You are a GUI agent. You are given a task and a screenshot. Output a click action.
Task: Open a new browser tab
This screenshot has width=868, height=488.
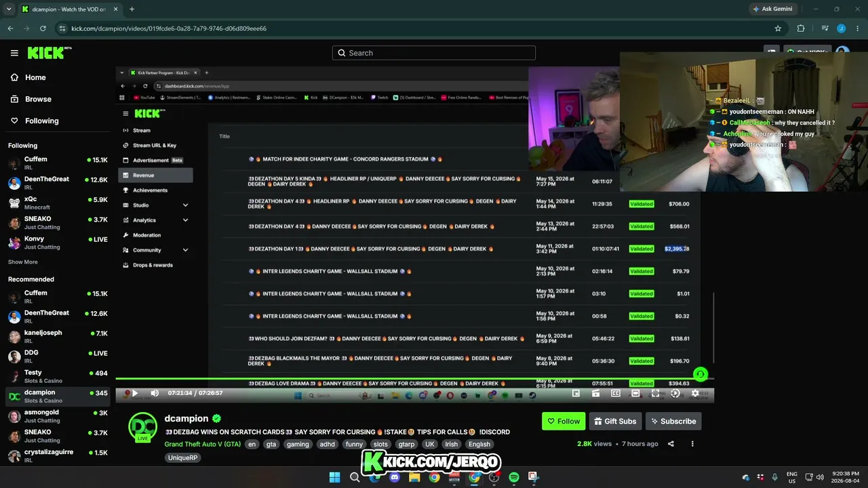click(132, 9)
